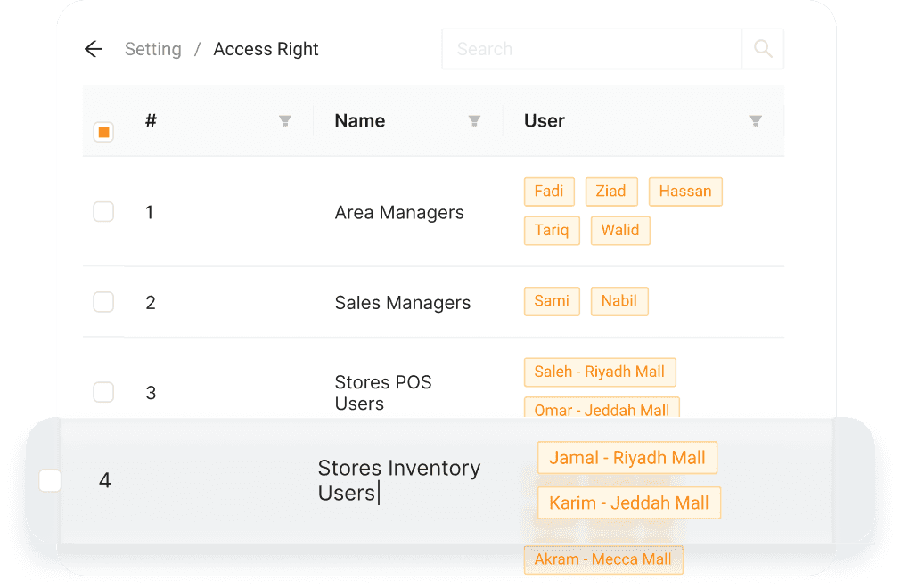Viewport: 901px width, 588px height.
Task: Click the Access Right breadcrumb
Action: coord(265,49)
